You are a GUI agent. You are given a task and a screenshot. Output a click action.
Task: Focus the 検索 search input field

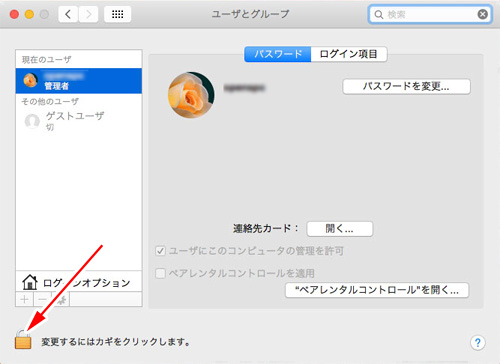(430, 14)
